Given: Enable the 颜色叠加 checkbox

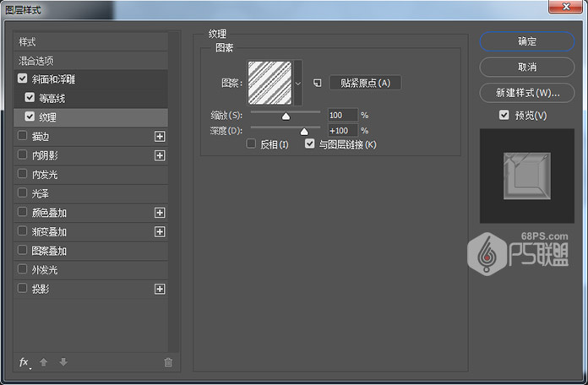Looking at the screenshot, I should click(x=22, y=212).
